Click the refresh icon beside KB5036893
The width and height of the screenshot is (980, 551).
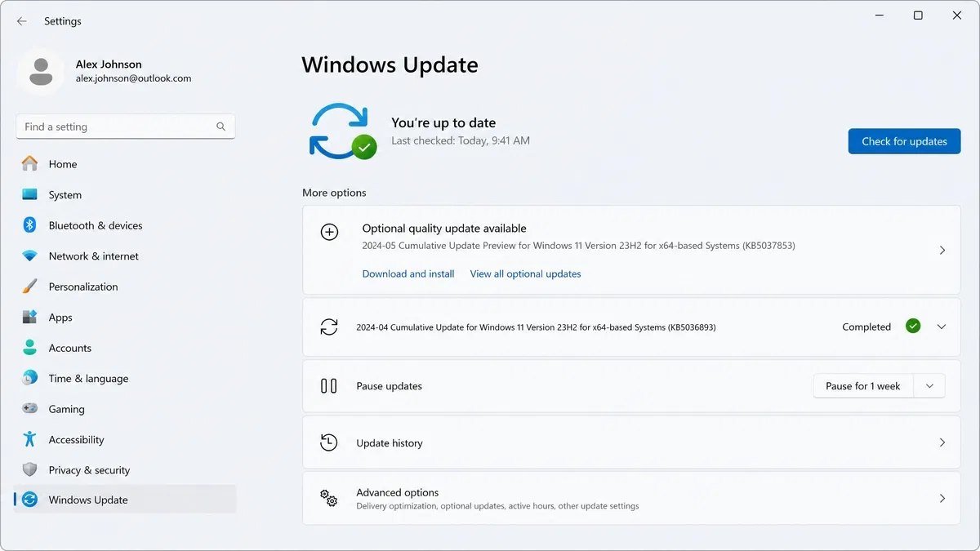click(329, 327)
